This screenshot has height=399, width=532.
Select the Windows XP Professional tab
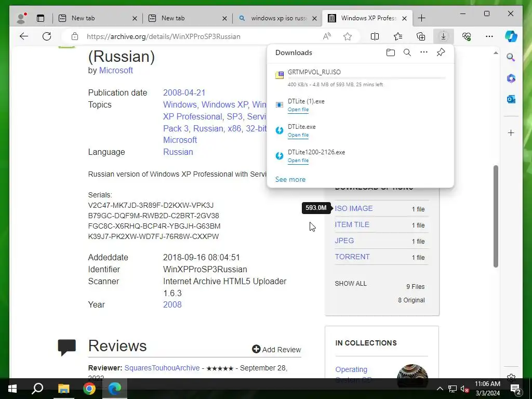tap(367, 18)
